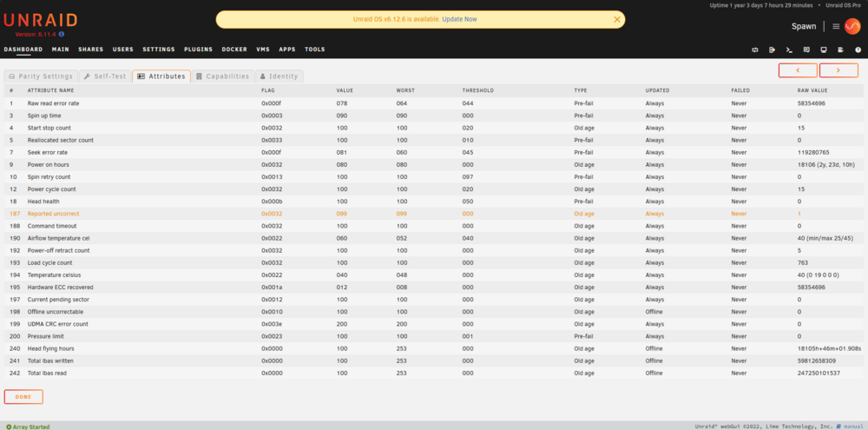Switch to the Self-Test tab
This screenshot has width=868, height=430.
pos(105,76)
